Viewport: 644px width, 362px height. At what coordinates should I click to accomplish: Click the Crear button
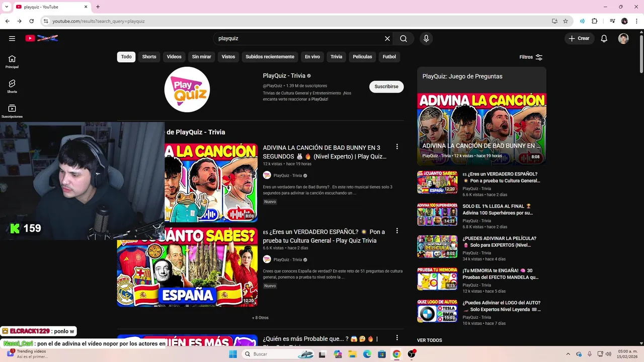coord(580,38)
